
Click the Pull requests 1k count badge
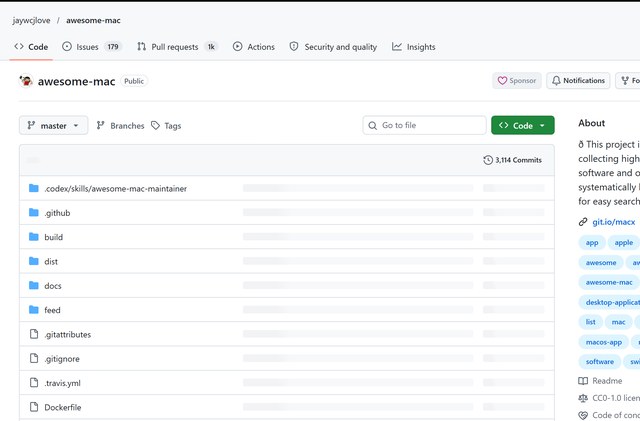tap(211, 47)
